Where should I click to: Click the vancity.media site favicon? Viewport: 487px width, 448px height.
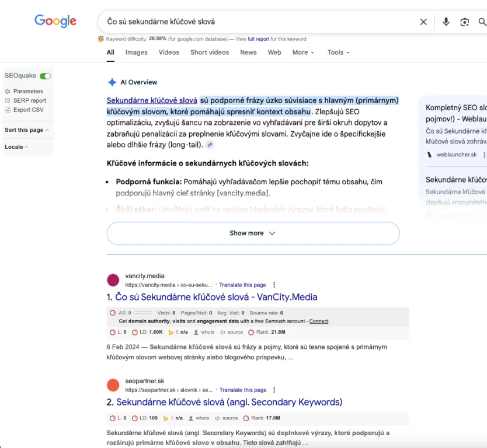pos(113,280)
